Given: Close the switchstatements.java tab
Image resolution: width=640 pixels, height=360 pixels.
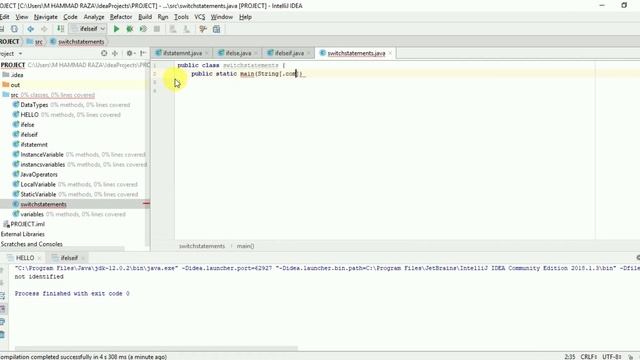Looking at the screenshot, I should (x=390, y=53).
